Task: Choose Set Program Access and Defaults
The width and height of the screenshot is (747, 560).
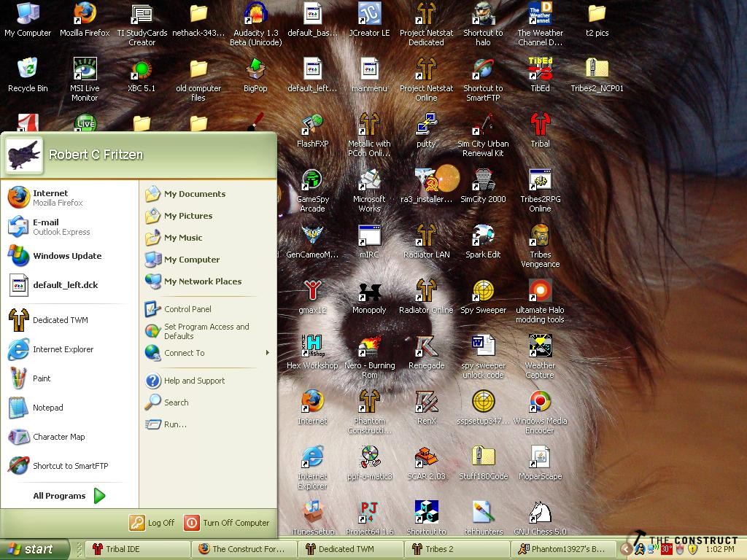Action: pos(207,331)
